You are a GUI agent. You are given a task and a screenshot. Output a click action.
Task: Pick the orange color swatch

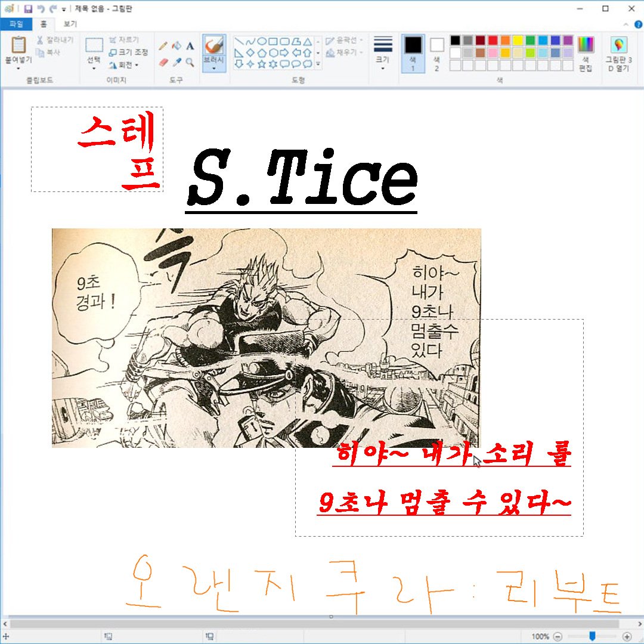pos(505,41)
